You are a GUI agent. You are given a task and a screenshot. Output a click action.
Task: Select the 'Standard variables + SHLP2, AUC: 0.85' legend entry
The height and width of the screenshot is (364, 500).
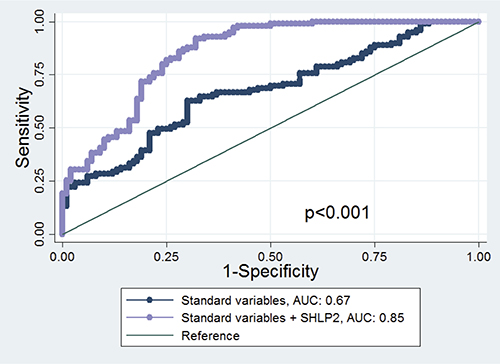click(293, 318)
